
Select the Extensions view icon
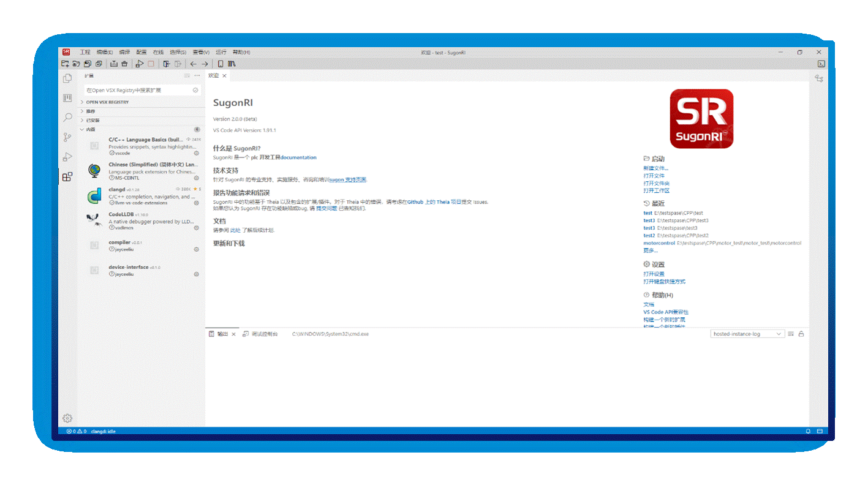point(67,177)
